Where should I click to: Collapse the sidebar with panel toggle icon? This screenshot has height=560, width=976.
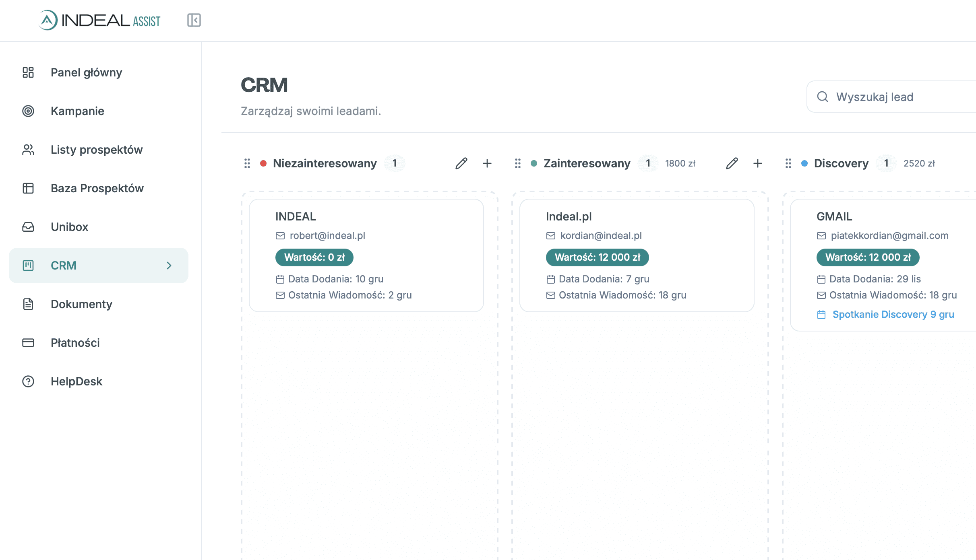(x=194, y=20)
